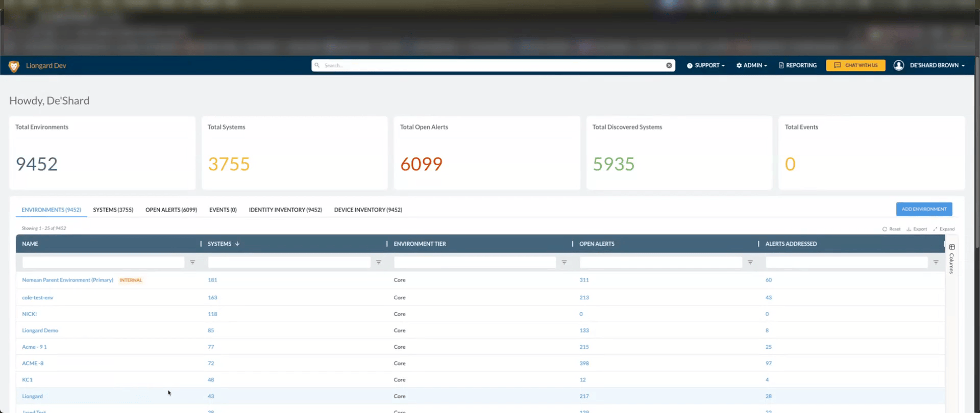Switch to the Open Alerts (6099) tab

click(171, 210)
